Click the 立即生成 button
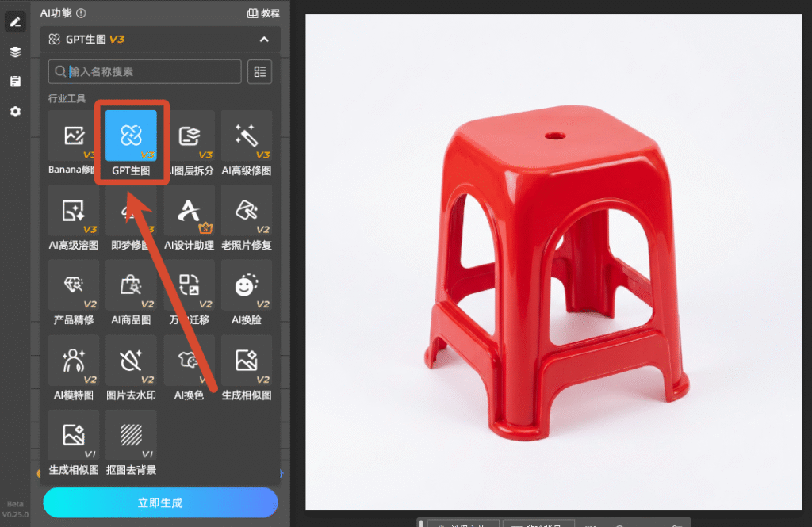 [x=160, y=502]
